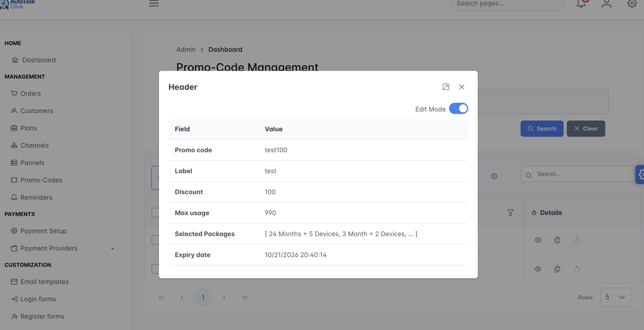
Task: Go to last page of table
Action: pyautogui.click(x=245, y=298)
